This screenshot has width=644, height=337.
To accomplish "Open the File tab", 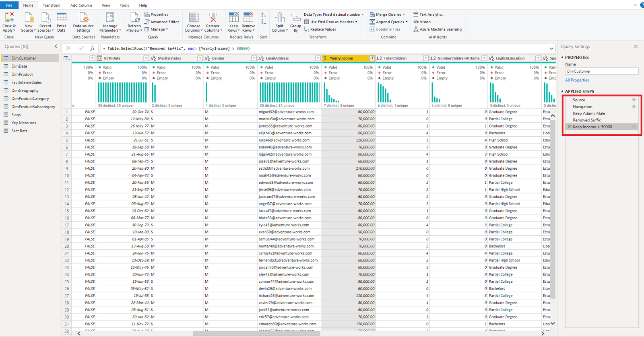I will [9, 5].
